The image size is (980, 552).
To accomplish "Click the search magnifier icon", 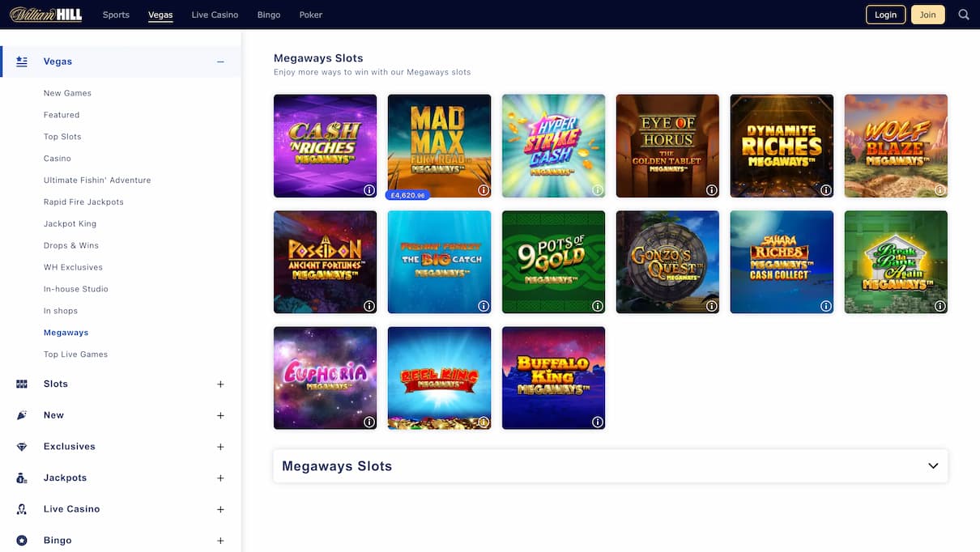I will (964, 15).
